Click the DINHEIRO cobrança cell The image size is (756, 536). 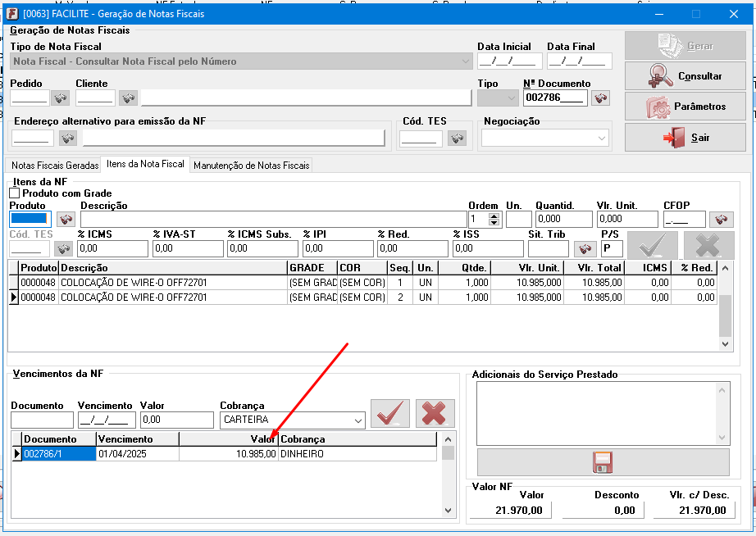pyautogui.click(x=358, y=454)
